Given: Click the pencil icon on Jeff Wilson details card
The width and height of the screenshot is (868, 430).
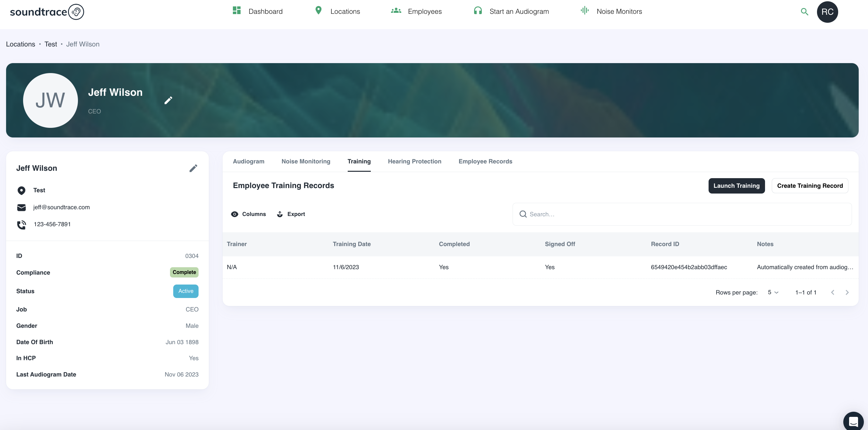Looking at the screenshot, I should tap(193, 168).
